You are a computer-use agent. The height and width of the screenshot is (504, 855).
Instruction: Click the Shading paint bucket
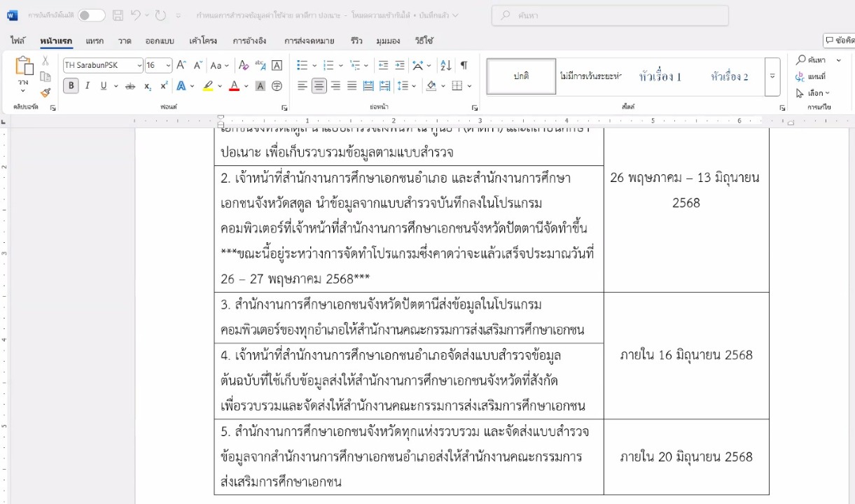(431, 86)
